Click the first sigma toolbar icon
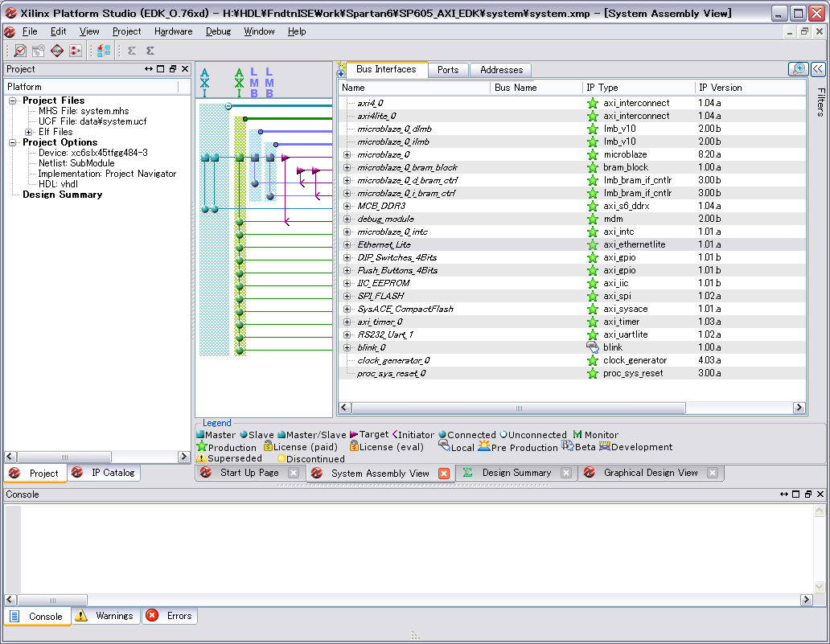 tap(132, 51)
